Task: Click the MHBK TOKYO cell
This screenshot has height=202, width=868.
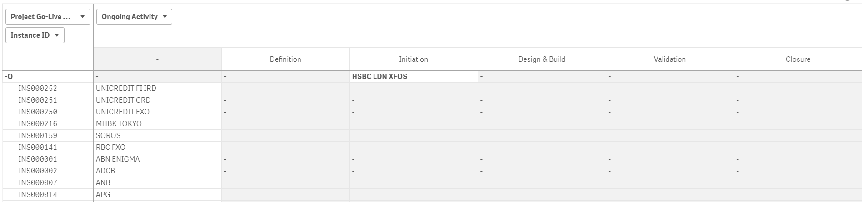Action: point(119,124)
